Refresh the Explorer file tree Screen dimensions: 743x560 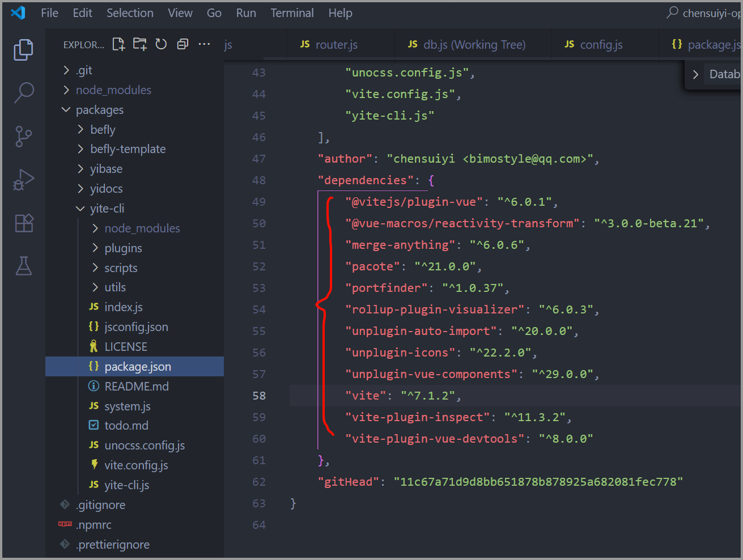[161, 44]
